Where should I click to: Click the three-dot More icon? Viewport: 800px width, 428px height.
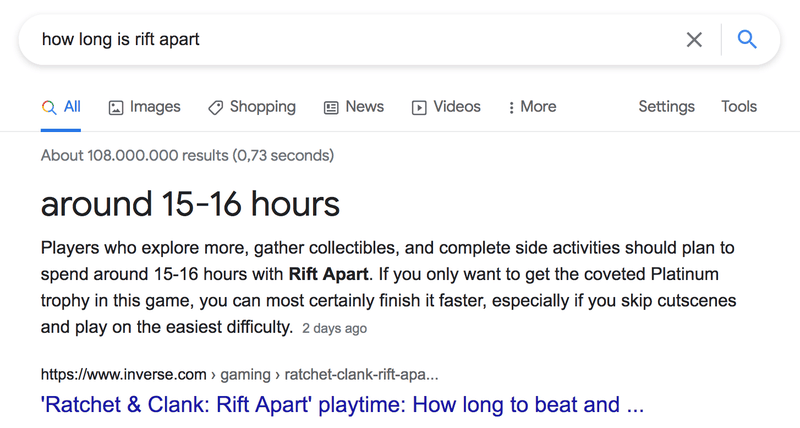[x=511, y=108]
